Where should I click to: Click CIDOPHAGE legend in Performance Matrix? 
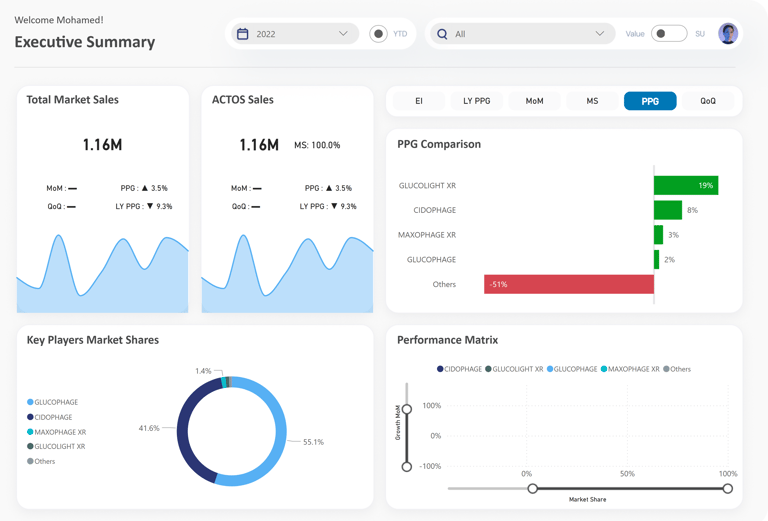click(459, 369)
